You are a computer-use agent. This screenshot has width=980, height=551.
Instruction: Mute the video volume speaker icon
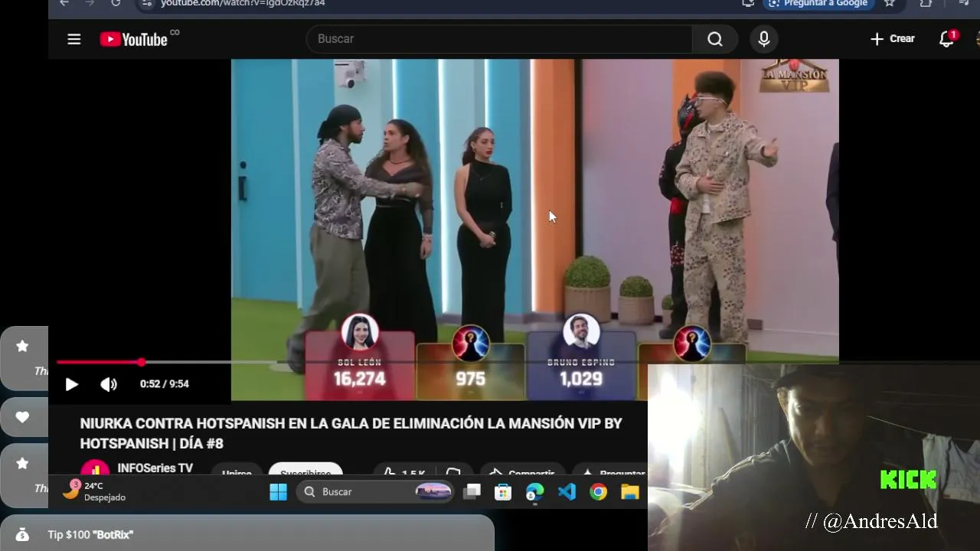[109, 384]
